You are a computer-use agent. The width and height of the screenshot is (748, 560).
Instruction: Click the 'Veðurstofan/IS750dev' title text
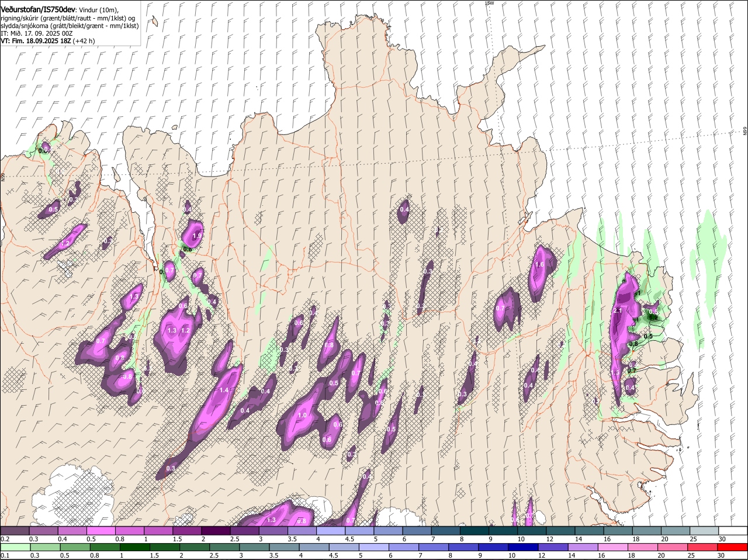tap(38, 9)
